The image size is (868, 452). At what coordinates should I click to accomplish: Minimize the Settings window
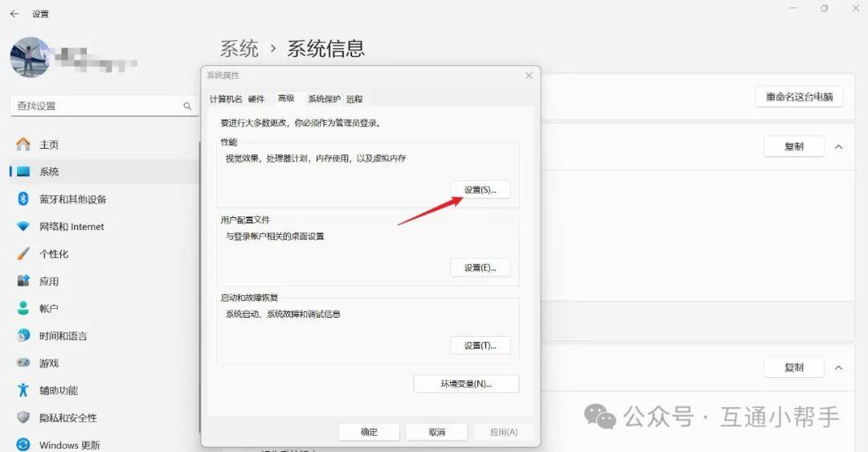pos(793,8)
